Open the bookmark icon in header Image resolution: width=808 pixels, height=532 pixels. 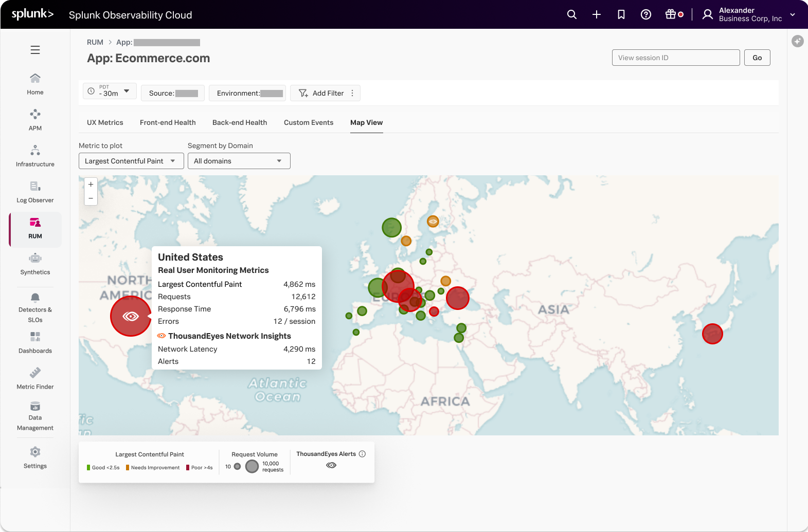point(621,14)
